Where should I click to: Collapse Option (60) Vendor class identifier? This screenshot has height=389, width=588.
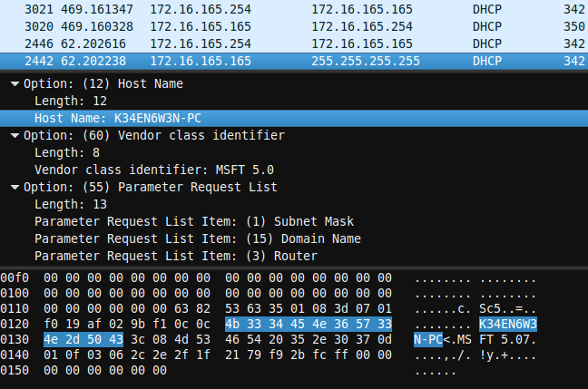coord(15,135)
